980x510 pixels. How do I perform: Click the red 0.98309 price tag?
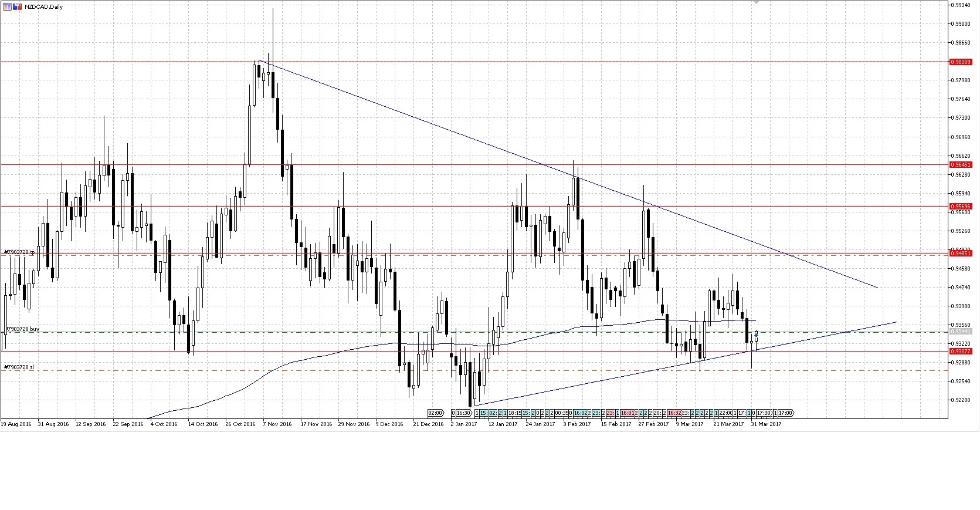click(x=961, y=62)
